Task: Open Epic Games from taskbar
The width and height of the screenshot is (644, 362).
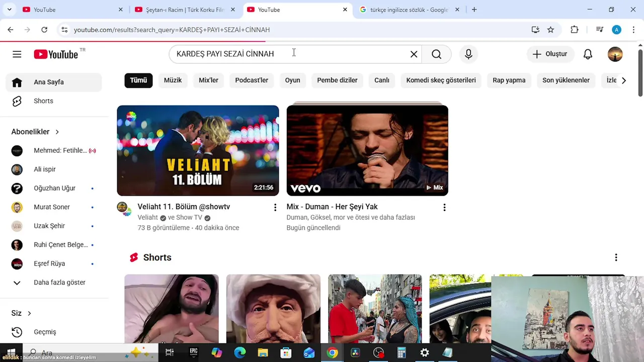Action: coord(193,353)
